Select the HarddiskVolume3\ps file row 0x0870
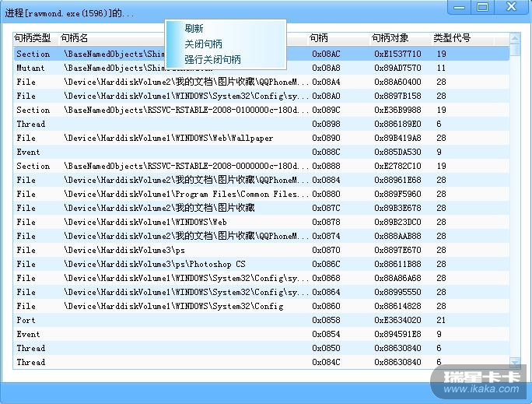532x404 pixels. [261, 250]
